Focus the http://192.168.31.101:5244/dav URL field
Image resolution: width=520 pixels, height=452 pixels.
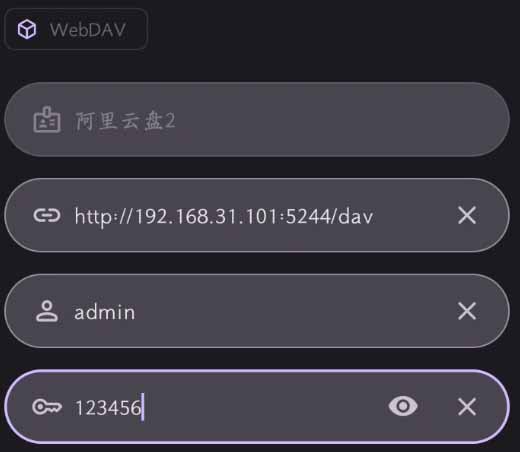257,215
